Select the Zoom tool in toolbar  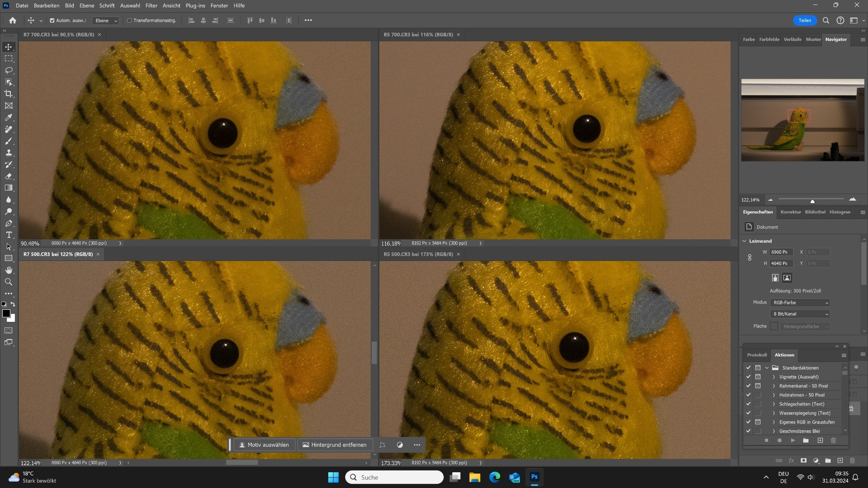click(8, 282)
